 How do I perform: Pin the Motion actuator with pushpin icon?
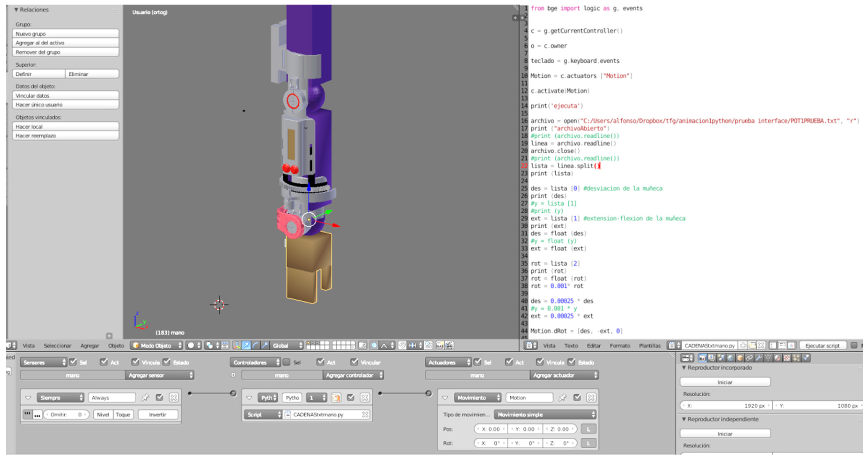[x=562, y=398]
